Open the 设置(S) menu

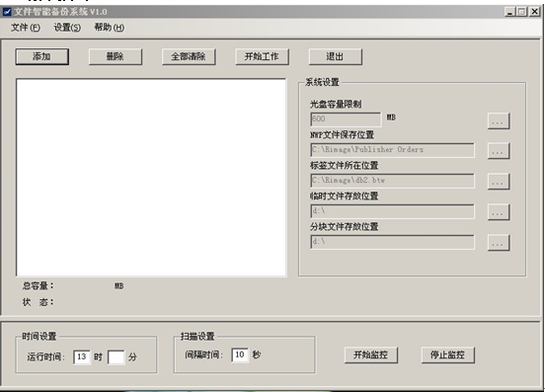click(67, 28)
